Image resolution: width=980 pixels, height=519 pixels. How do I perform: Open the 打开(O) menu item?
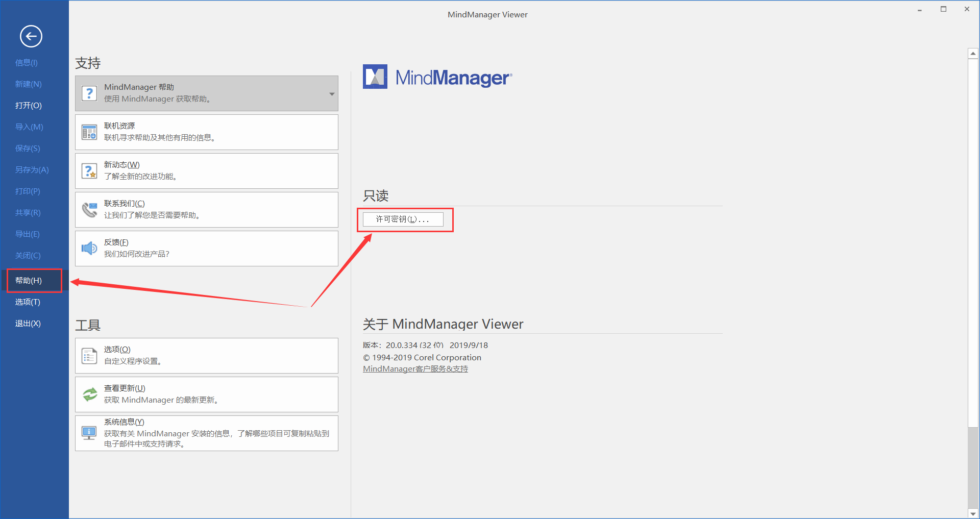point(29,106)
